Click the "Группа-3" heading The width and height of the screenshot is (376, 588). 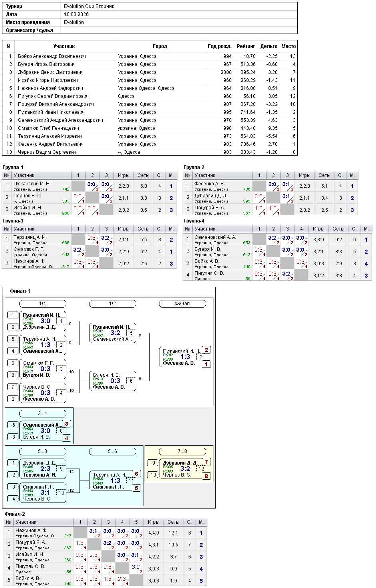tap(13, 221)
